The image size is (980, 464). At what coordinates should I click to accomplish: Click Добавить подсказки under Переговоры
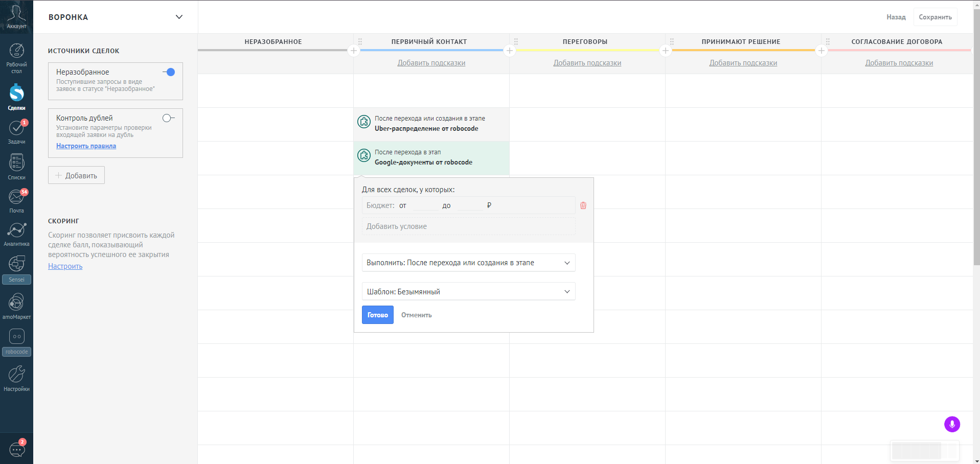coord(587,63)
